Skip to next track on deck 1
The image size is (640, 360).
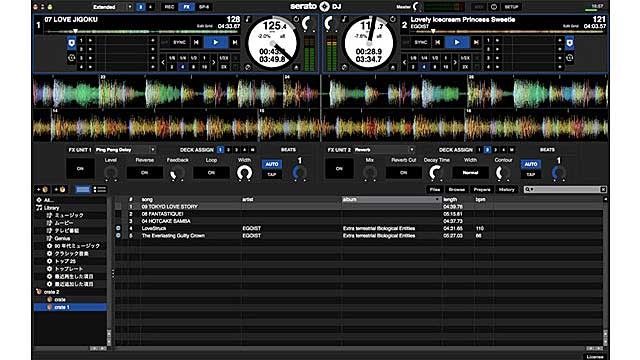[x=234, y=42]
